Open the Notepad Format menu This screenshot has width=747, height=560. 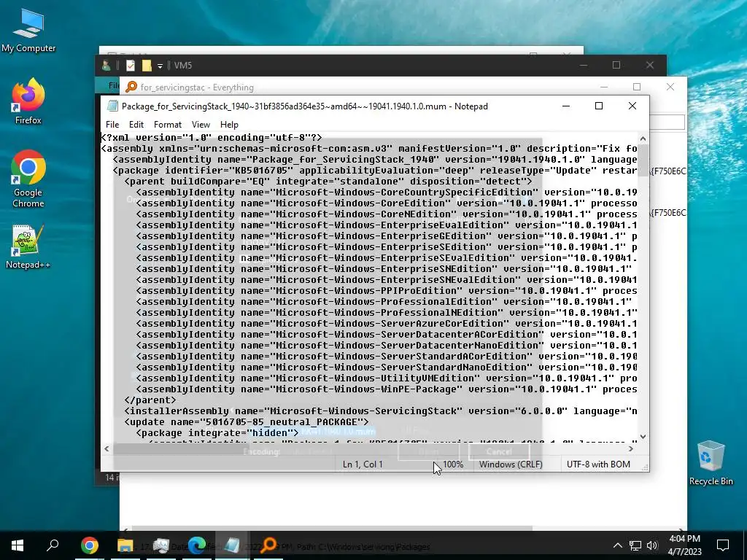coord(168,124)
